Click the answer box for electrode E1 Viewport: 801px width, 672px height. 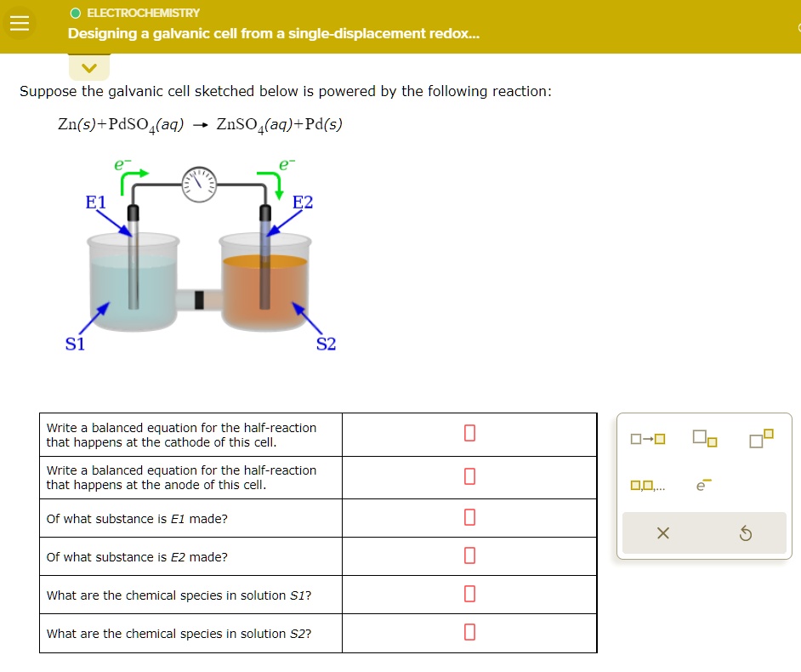point(469,517)
